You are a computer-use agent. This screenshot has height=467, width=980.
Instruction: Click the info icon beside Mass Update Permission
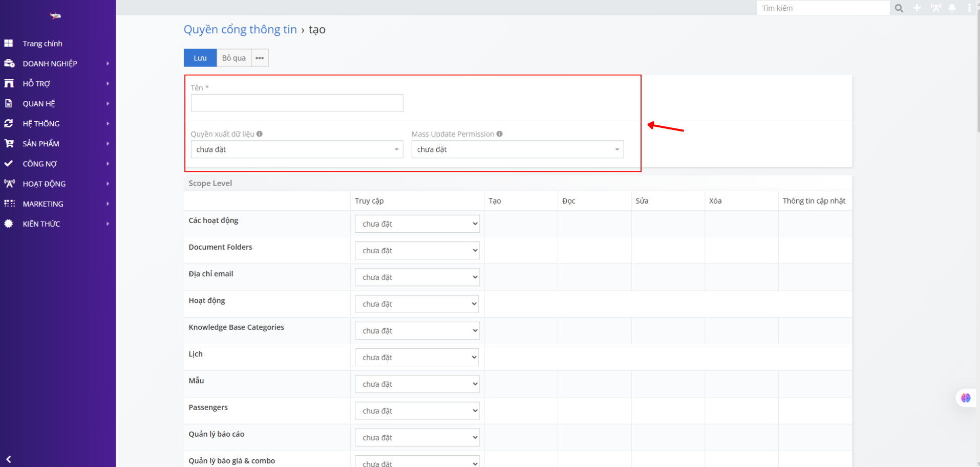click(x=499, y=134)
